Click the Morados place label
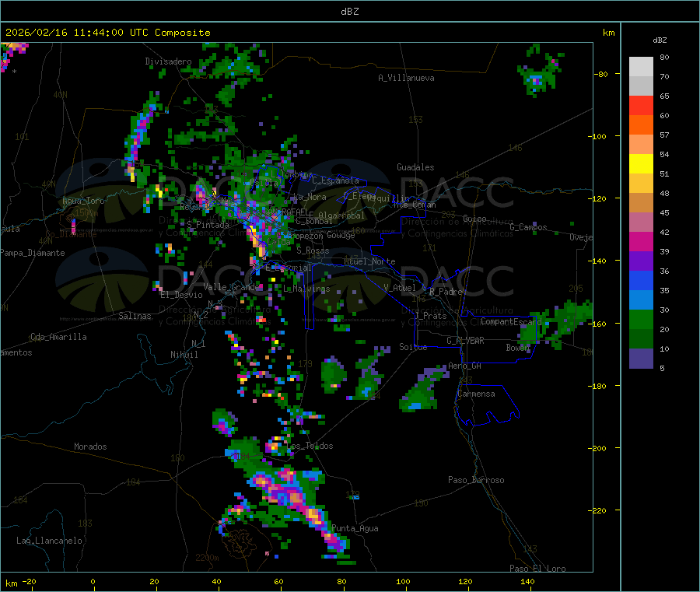This screenshot has width=700, height=592. 91,447
